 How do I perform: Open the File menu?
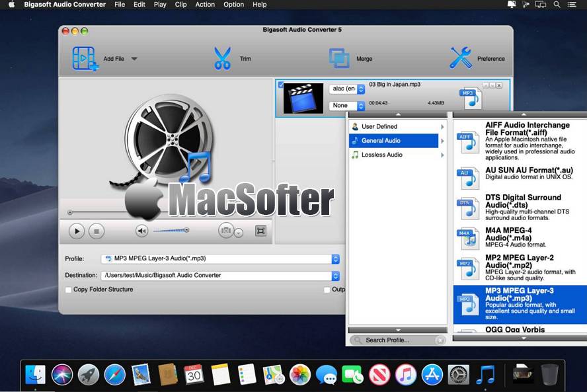click(120, 5)
